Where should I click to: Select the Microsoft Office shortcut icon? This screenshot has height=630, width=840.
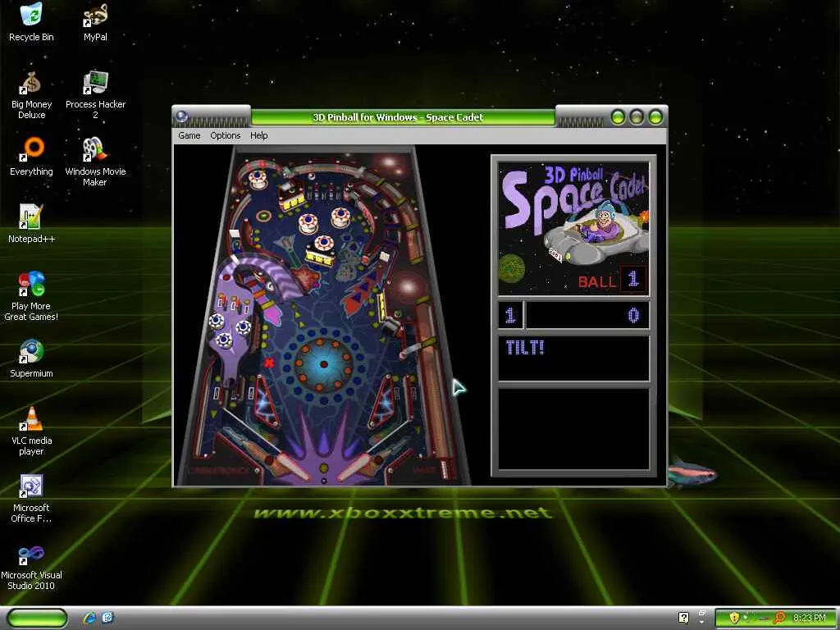31,498
